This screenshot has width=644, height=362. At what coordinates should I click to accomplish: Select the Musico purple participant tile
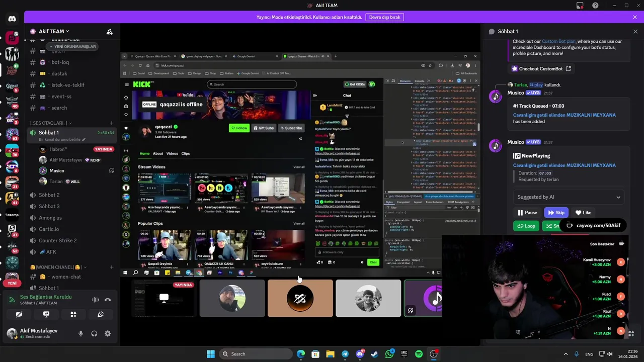click(423, 299)
